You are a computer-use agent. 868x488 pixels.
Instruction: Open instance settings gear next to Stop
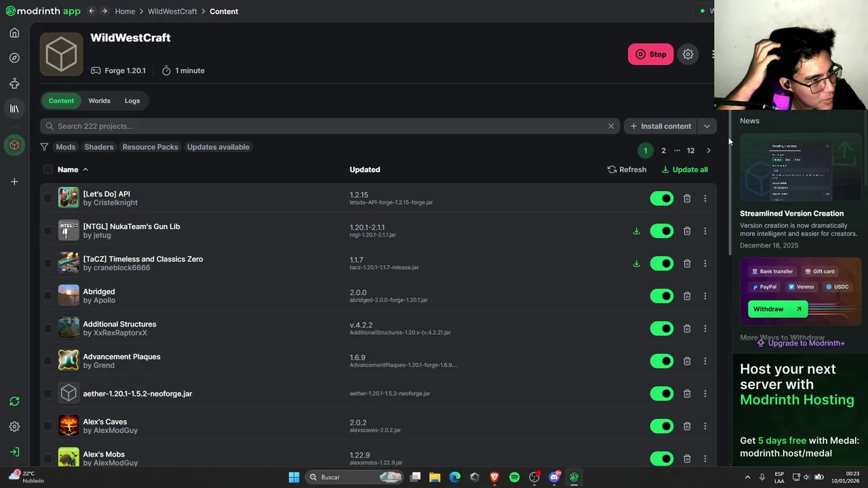click(x=688, y=54)
